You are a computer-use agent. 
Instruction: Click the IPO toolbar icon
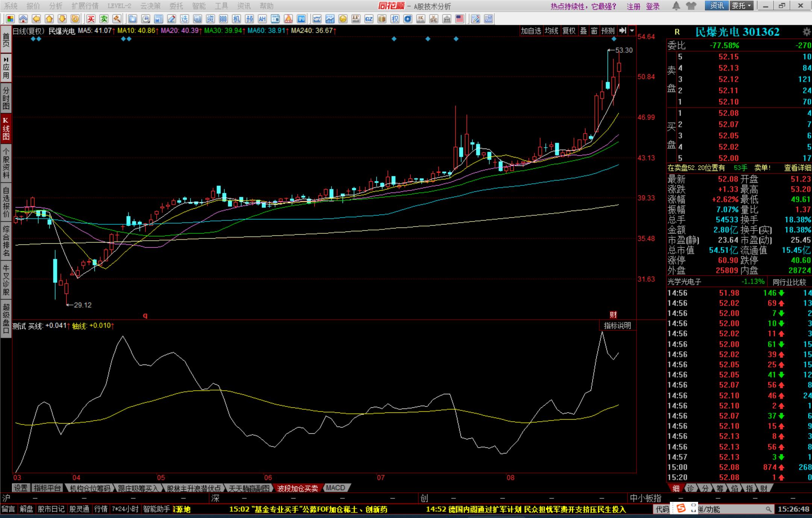tap(301, 19)
